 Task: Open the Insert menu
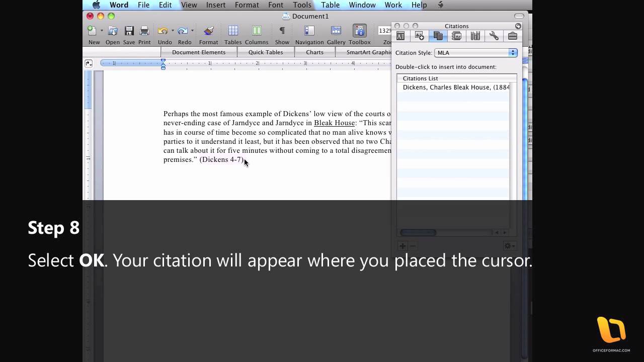pos(216,5)
